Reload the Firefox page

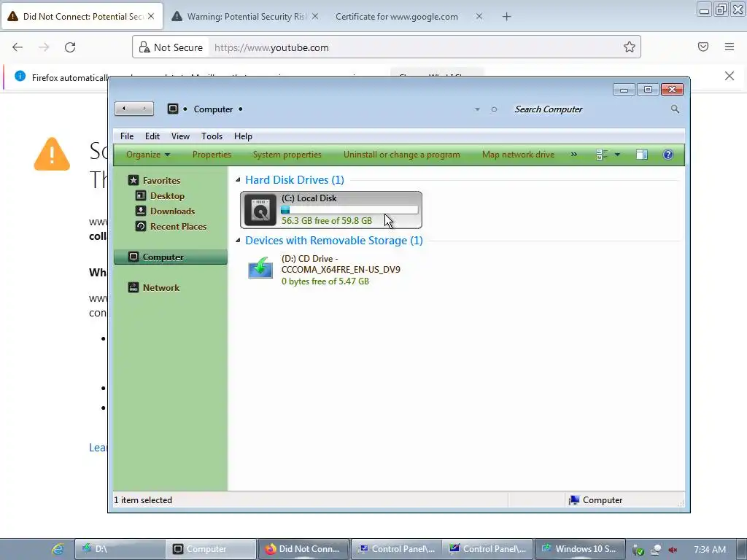click(70, 47)
